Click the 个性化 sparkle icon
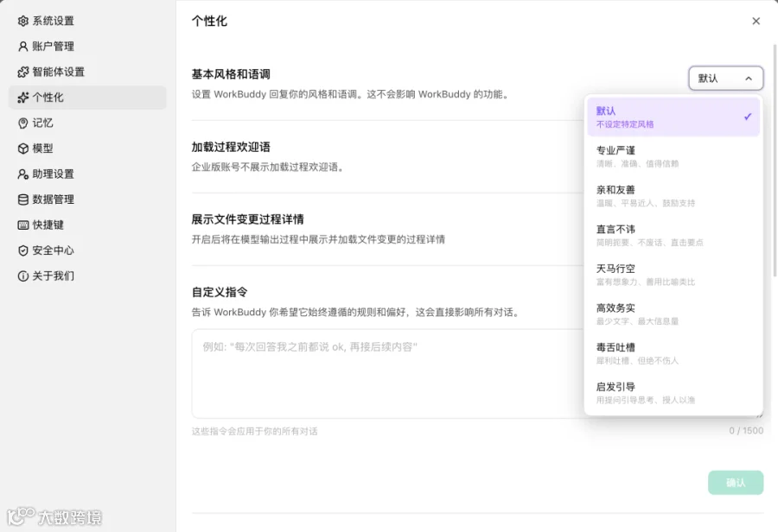 pos(22,98)
